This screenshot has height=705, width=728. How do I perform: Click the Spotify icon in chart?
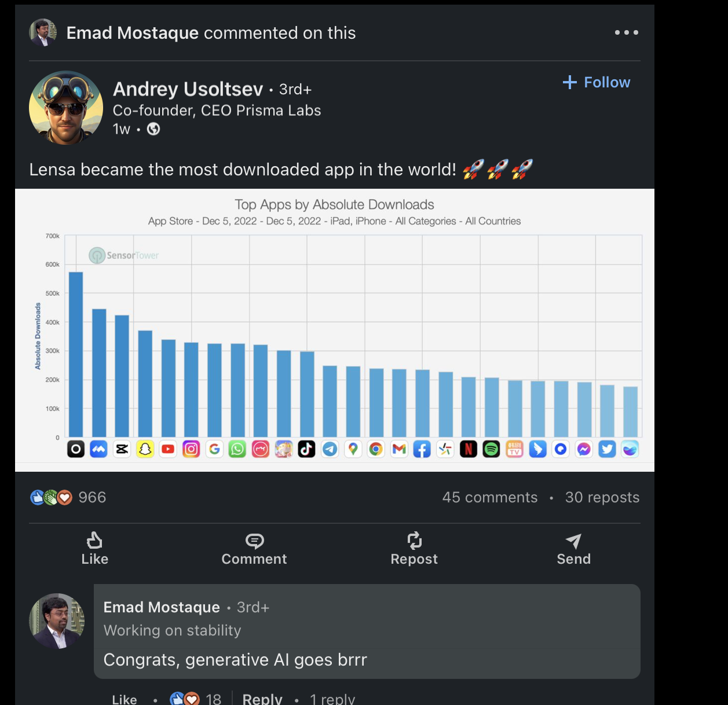491,449
